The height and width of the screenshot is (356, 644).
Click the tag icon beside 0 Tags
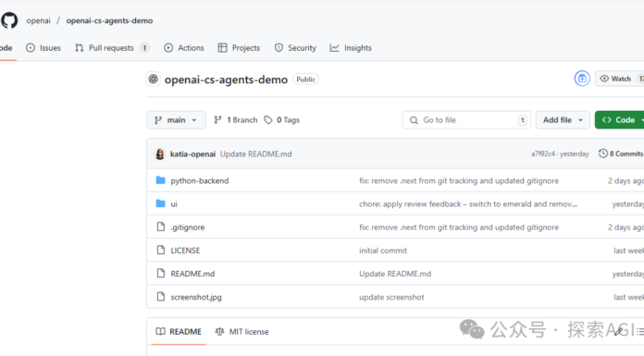click(x=268, y=120)
